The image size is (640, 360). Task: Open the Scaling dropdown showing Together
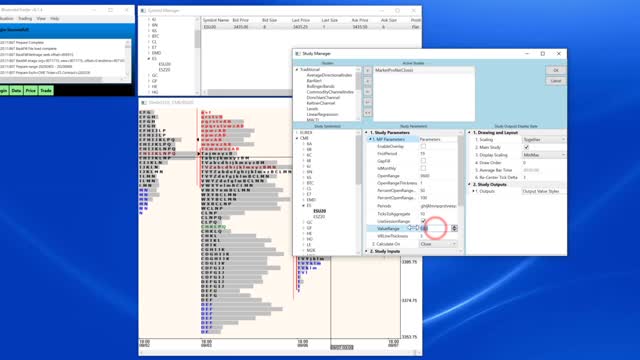pyautogui.click(x=544, y=140)
